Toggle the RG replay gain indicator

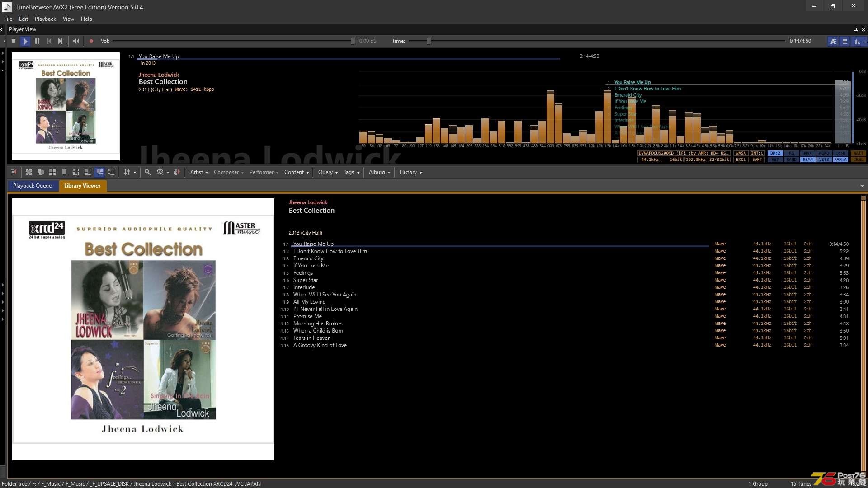pyautogui.click(x=791, y=153)
